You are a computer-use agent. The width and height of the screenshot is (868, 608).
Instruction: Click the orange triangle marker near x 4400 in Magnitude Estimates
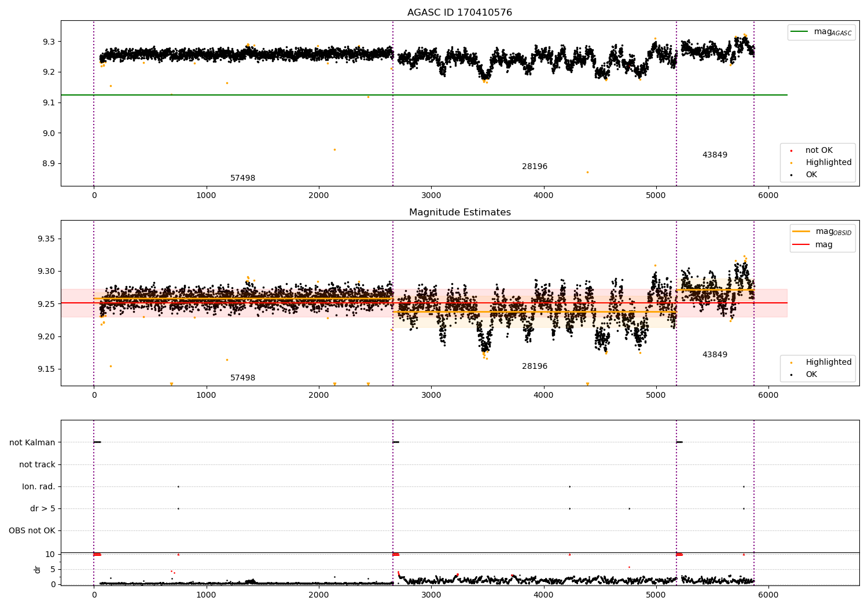pos(587,384)
